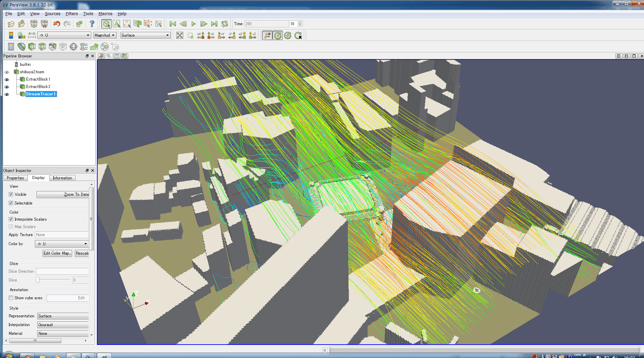Click the Zoom To Data button

click(63, 194)
